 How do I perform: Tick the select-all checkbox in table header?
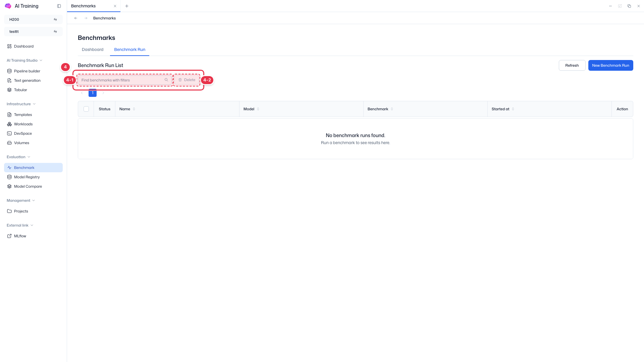pyautogui.click(x=86, y=109)
